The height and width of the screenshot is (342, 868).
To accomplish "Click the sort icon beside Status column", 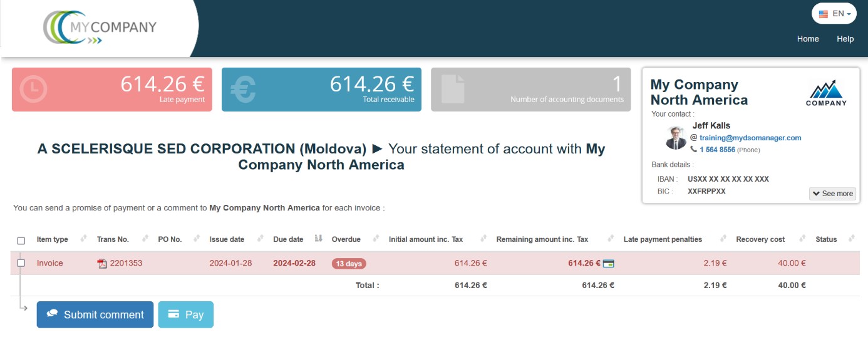I will click(851, 239).
